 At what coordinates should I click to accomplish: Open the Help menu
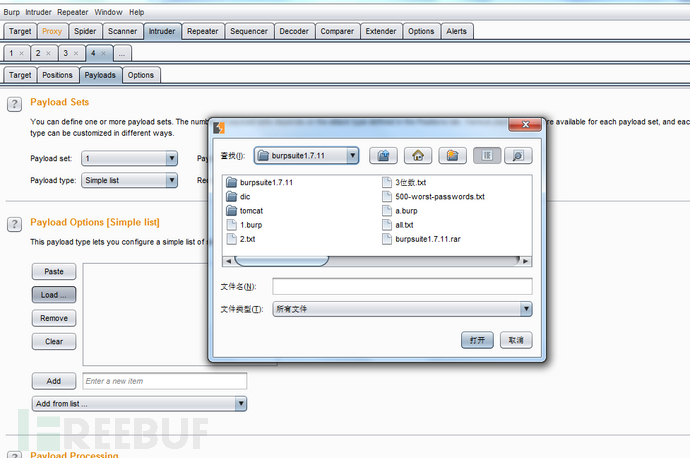[136, 12]
